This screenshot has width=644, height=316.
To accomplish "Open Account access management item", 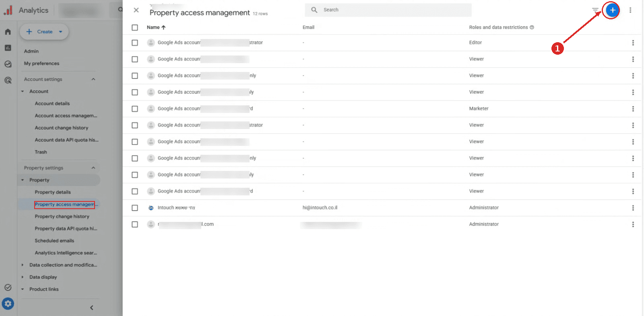I will tap(66, 116).
